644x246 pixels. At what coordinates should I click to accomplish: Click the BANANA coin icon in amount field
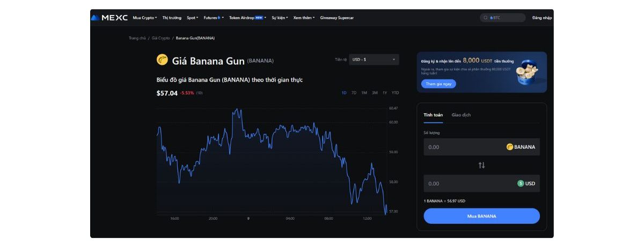click(x=510, y=147)
